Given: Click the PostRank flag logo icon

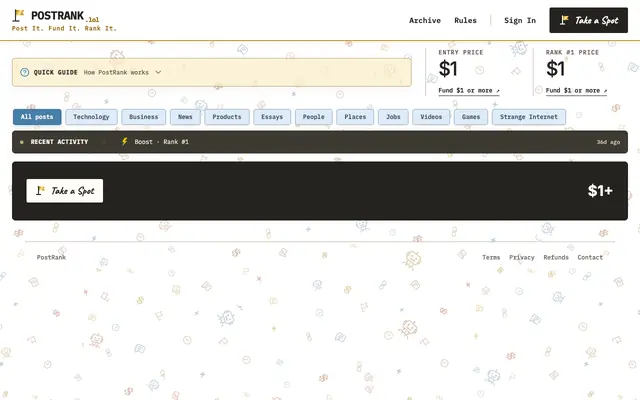Looking at the screenshot, I should point(18,16).
